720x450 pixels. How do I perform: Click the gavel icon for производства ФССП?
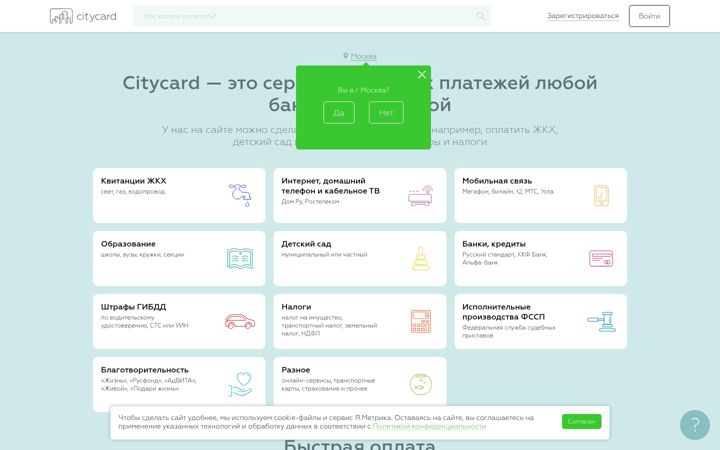pyautogui.click(x=601, y=321)
